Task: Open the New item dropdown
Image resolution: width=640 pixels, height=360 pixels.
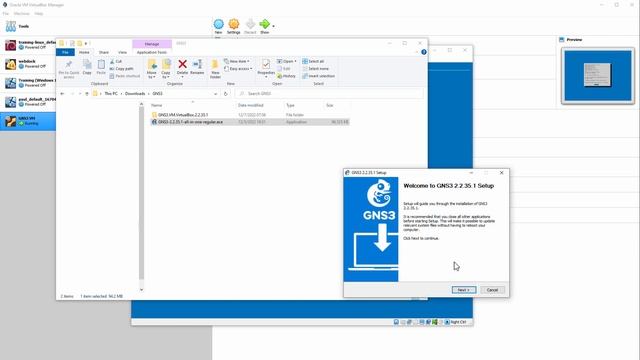Action: (237, 61)
